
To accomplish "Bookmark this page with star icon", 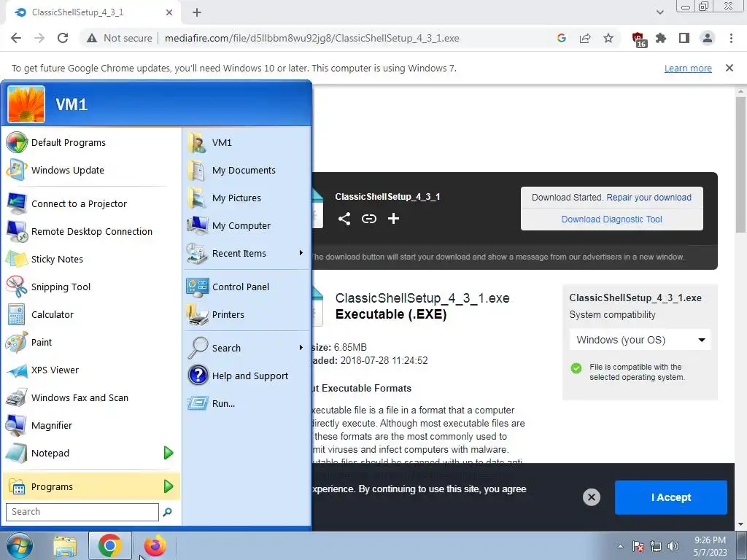I will (x=608, y=38).
